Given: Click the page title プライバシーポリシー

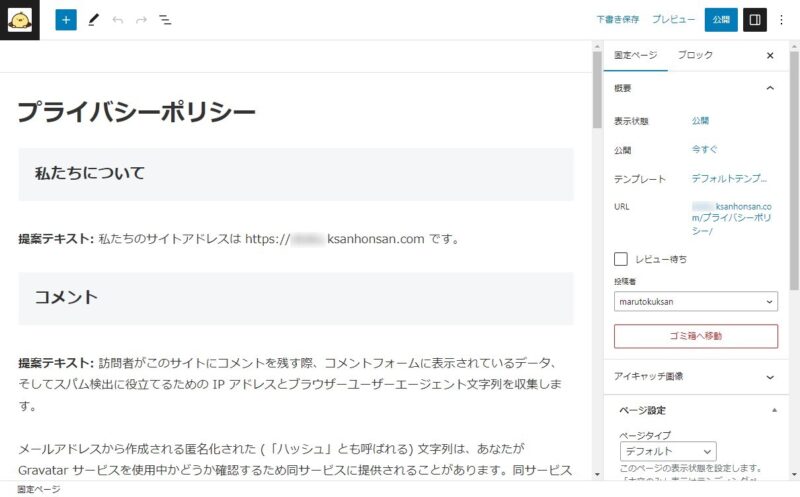Looking at the screenshot, I should 136,112.
